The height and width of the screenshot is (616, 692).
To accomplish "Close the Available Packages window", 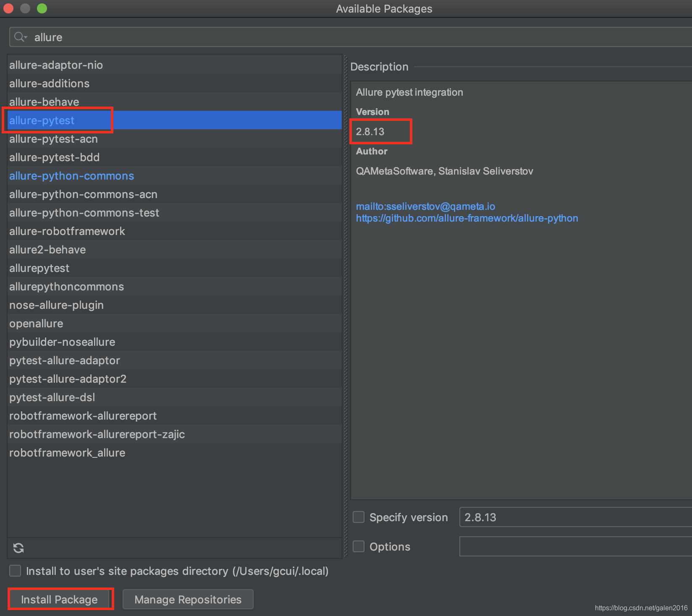I will coord(8,8).
